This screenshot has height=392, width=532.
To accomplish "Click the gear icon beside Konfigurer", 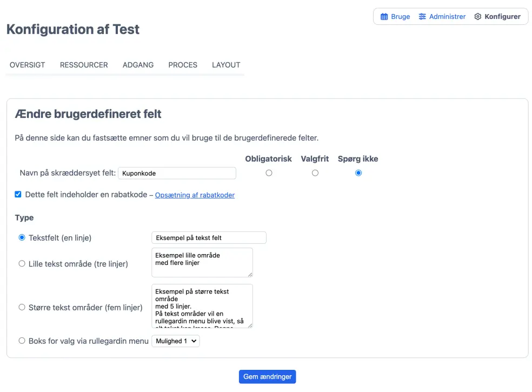I will (477, 17).
